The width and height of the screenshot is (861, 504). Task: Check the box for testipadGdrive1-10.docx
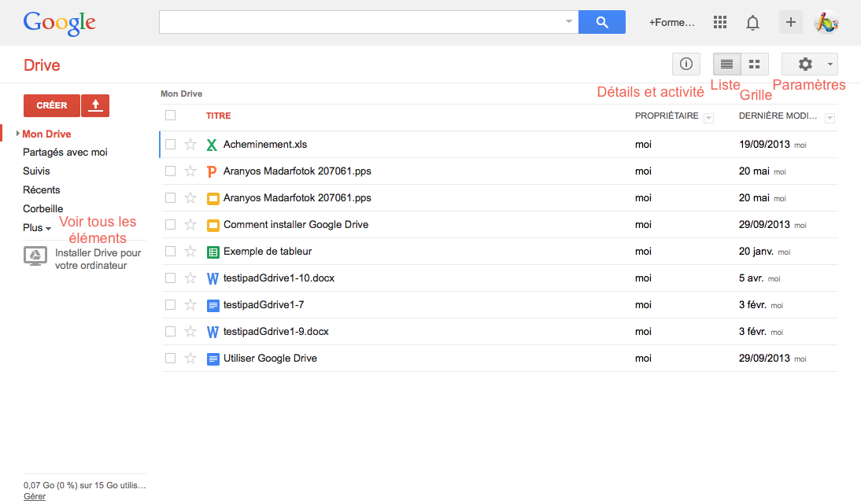coord(170,278)
